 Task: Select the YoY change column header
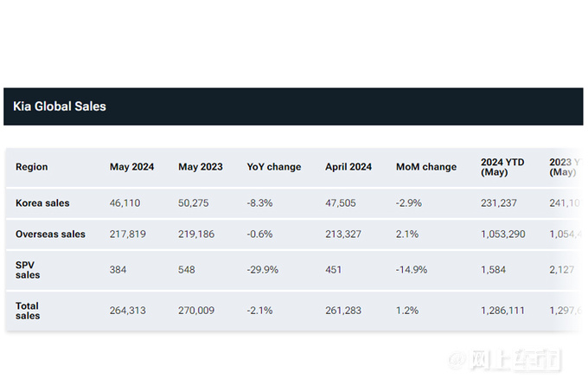tap(274, 167)
